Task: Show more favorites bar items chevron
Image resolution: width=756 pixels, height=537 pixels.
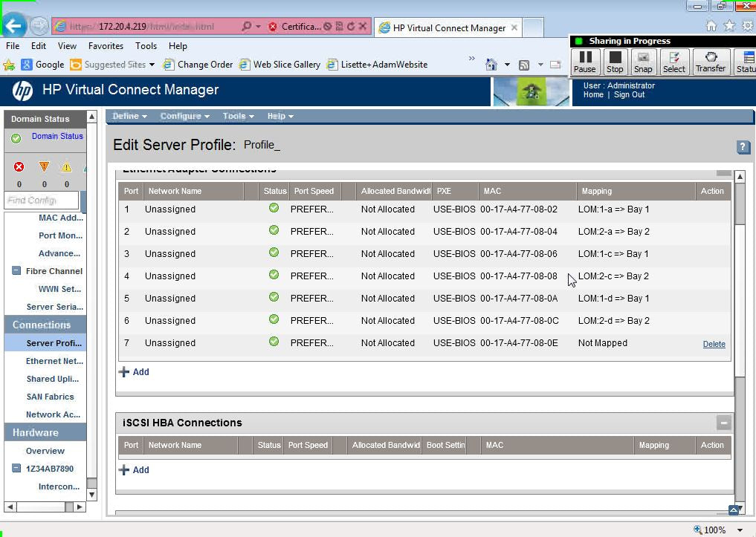Action: (471, 59)
